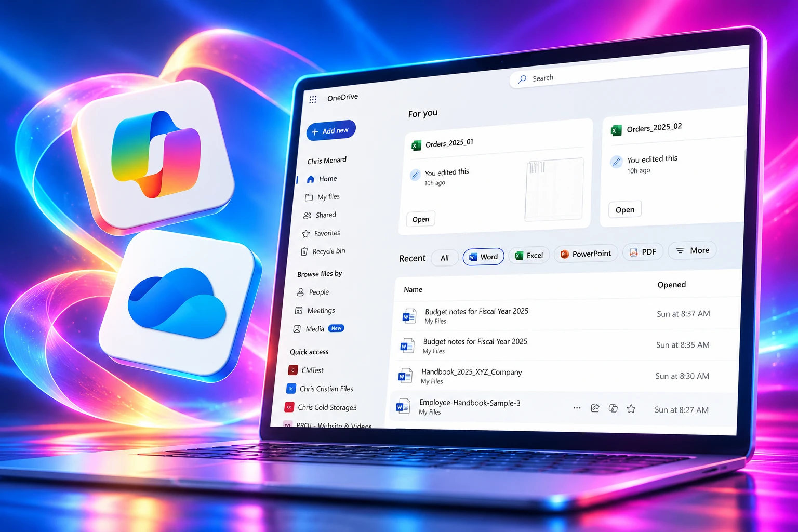Click copy link icon for Employee-Handbook-Sample-3
The image size is (798, 532).
point(613,409)
